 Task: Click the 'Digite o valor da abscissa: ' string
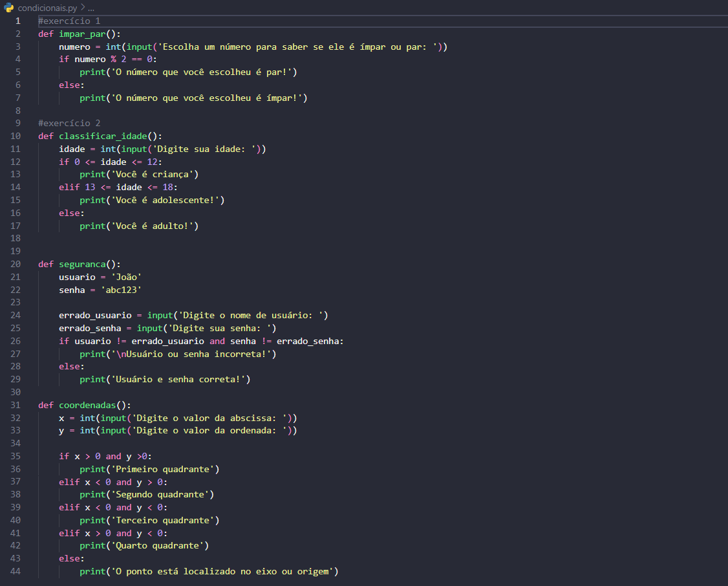[209, 418]
